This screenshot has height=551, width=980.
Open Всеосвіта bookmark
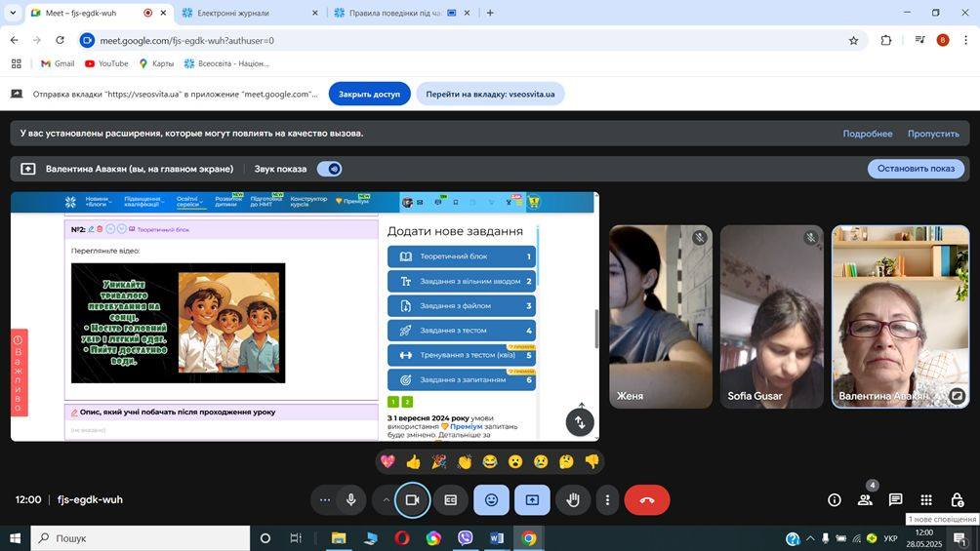pos(226,63)
